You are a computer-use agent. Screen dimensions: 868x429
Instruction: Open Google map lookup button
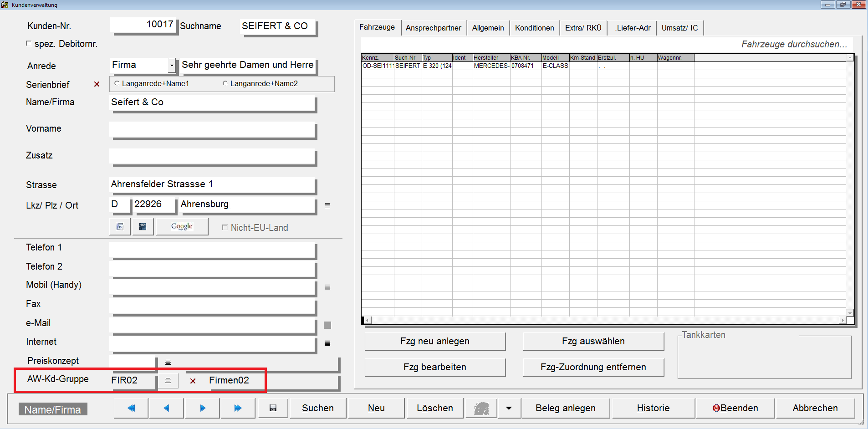point(182,227)
